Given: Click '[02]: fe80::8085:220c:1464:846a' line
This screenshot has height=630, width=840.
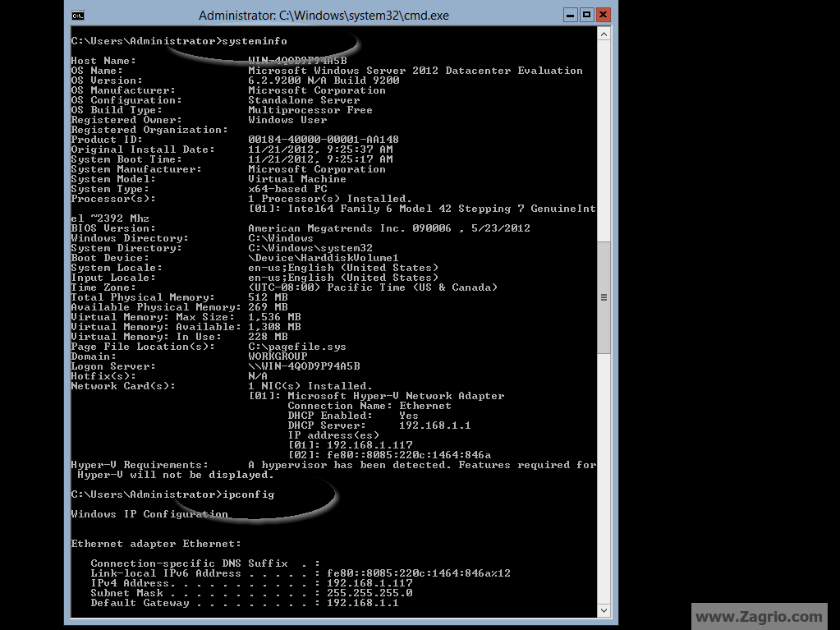Looking at the screenshot, I should pos(389,455).
